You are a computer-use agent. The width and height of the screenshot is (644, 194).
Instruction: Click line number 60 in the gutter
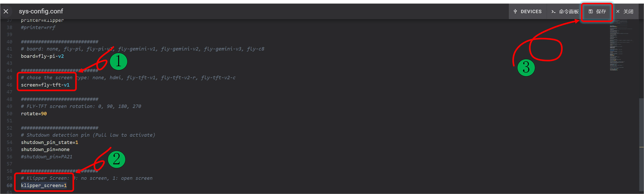(9, 185)
